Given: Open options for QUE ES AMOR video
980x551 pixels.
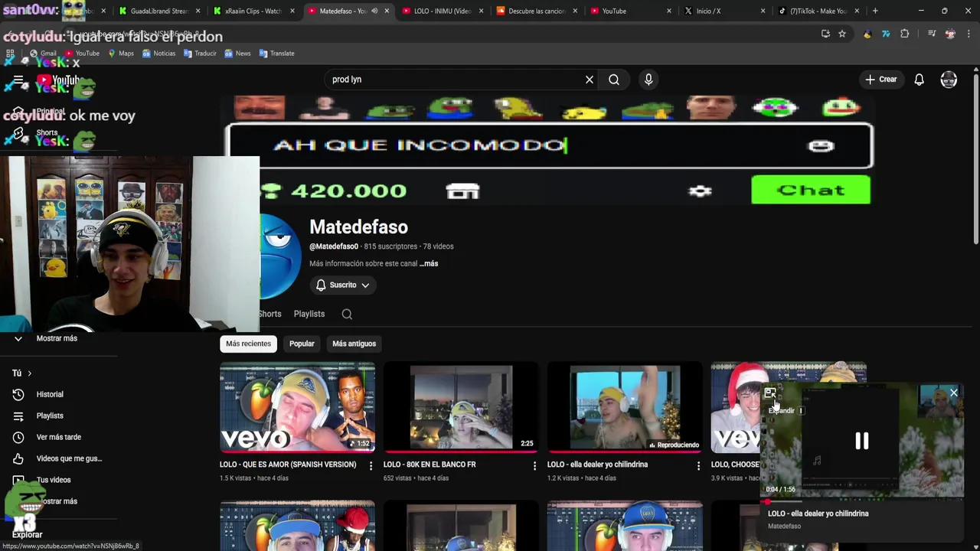Looking at the screenshot, I should (371, 465).
